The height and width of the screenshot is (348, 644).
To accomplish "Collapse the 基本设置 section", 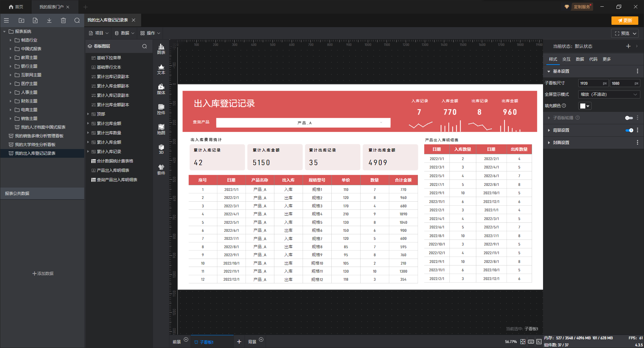I will [x=549, y=71].
